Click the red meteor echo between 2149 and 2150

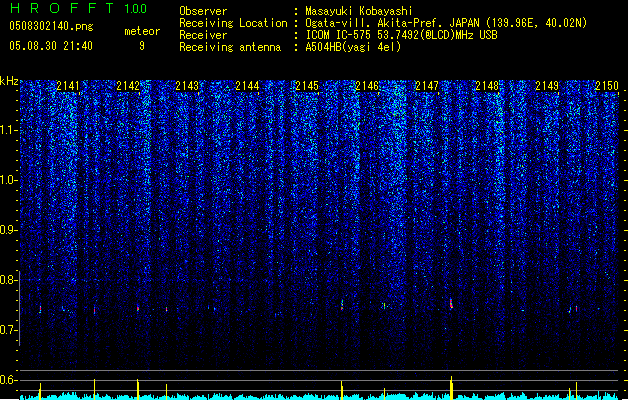tap(576, 309)
